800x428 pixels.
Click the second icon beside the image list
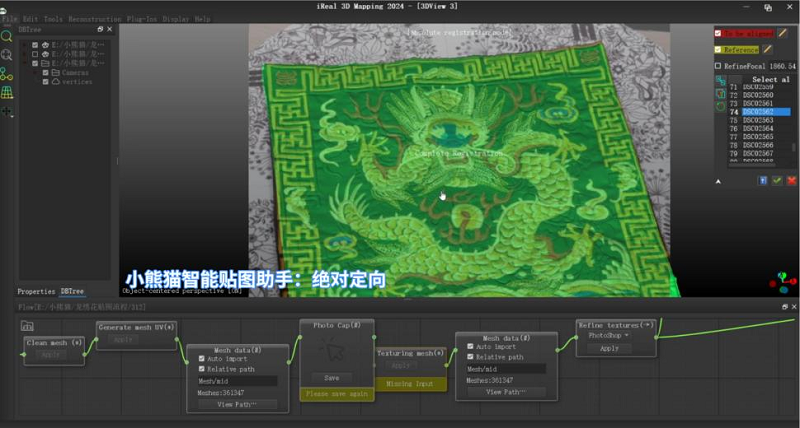[720, 94]
